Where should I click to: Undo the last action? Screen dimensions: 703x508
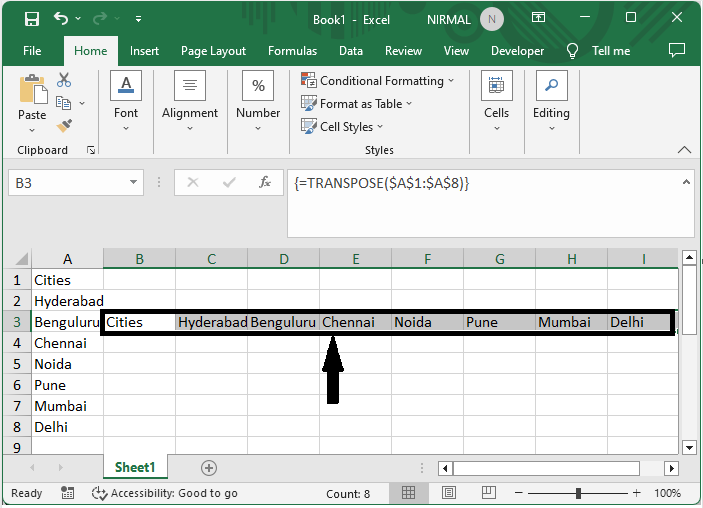(x=61, y=18)
